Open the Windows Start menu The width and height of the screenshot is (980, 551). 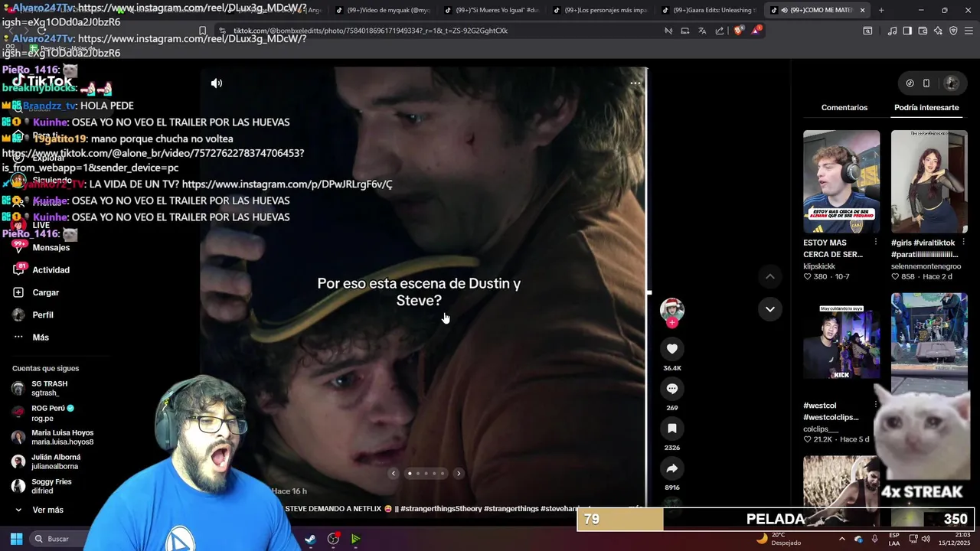tap(16, 539)
